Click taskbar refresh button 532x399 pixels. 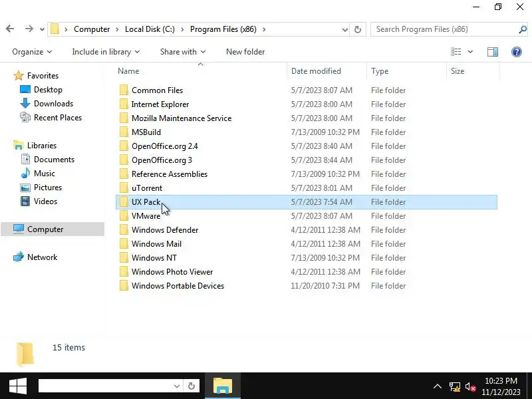click(x=192, y=386)
